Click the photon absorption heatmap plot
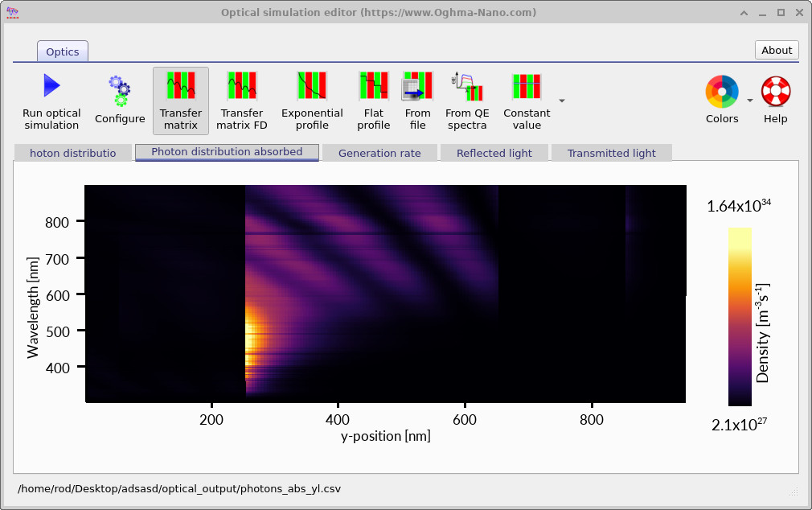The height and width of the screenshot is (510, 812). pos(385,294)
